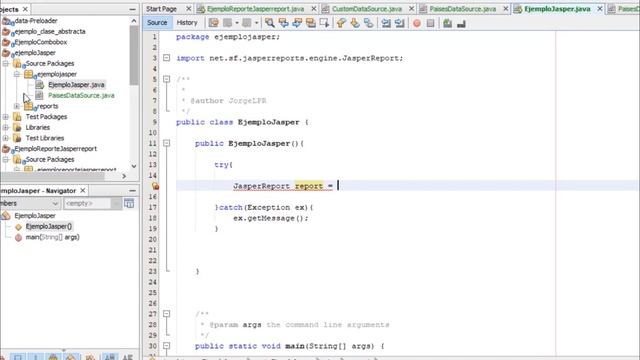Click Find Previous Occurrence icon
Image resolution: width=640 pixels, height=360 pixels.
(283, 23)
